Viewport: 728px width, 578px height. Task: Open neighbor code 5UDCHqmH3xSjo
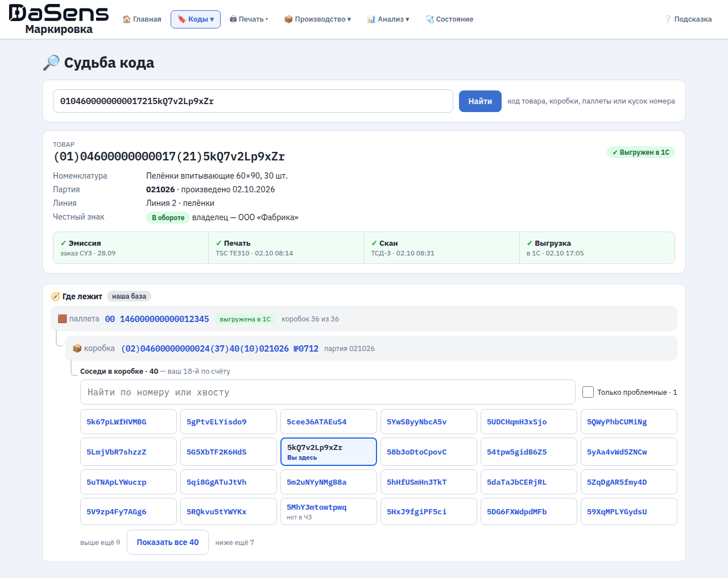529,422
